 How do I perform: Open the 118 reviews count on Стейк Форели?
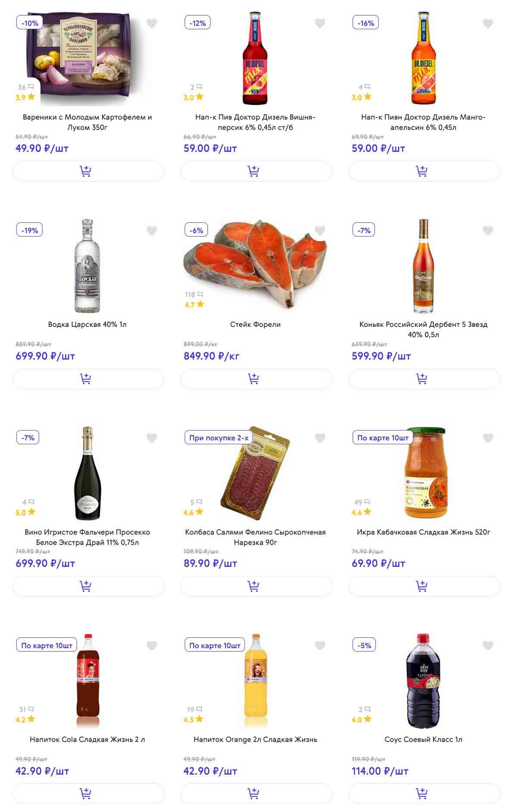coord(193,295)
